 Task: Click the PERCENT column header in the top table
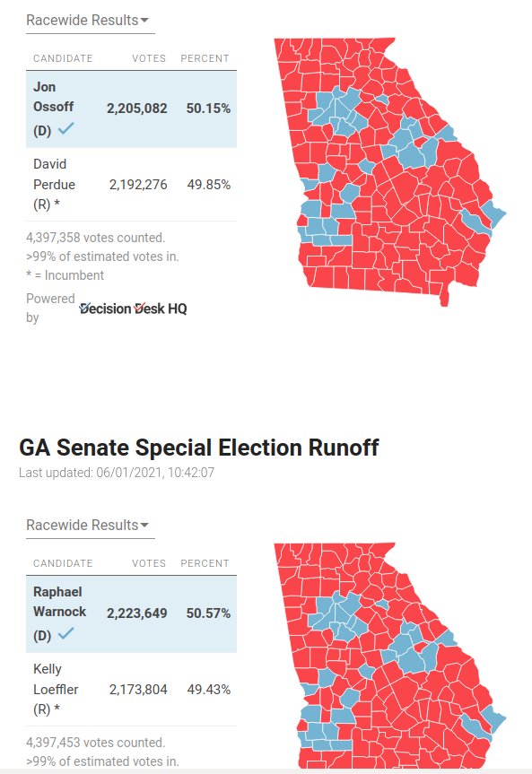205,58
